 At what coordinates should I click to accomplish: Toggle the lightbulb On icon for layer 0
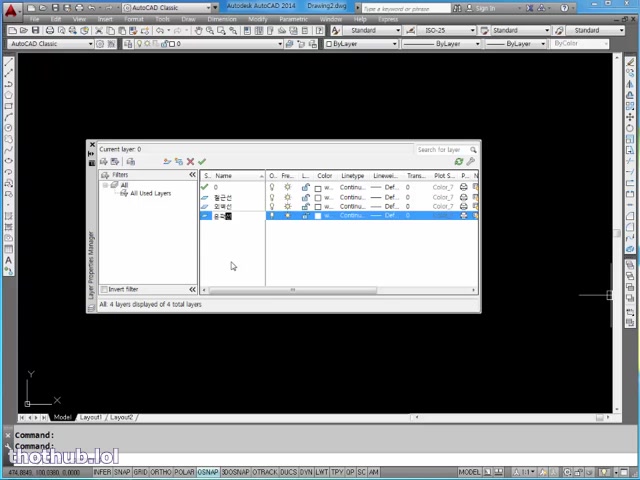(272, 187)
